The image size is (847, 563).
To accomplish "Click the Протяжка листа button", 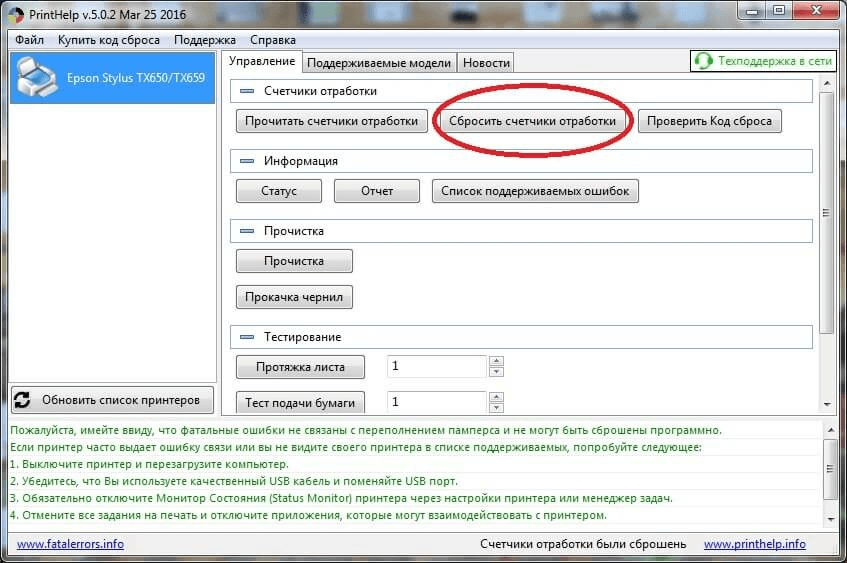I will click(x=300, y=367).
